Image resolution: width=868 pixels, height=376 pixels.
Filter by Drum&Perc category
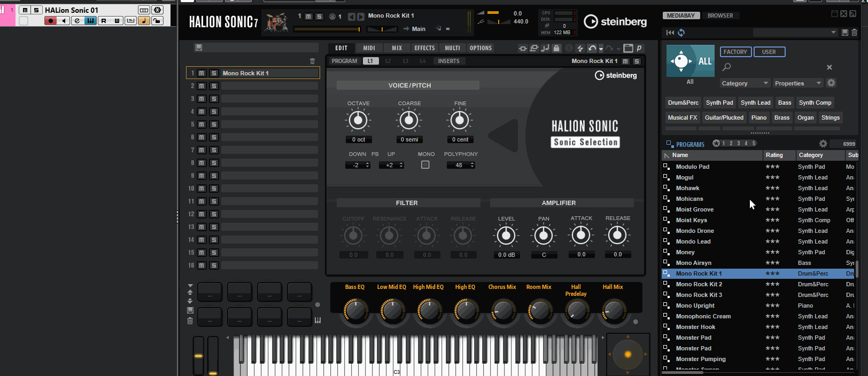683,103
